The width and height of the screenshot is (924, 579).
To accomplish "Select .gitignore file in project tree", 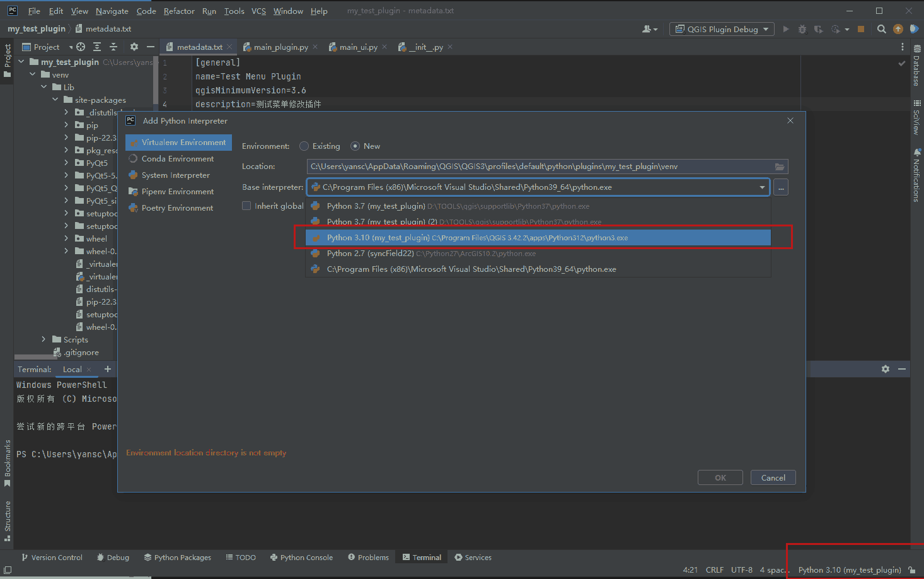I will click(x=76, y=353).
